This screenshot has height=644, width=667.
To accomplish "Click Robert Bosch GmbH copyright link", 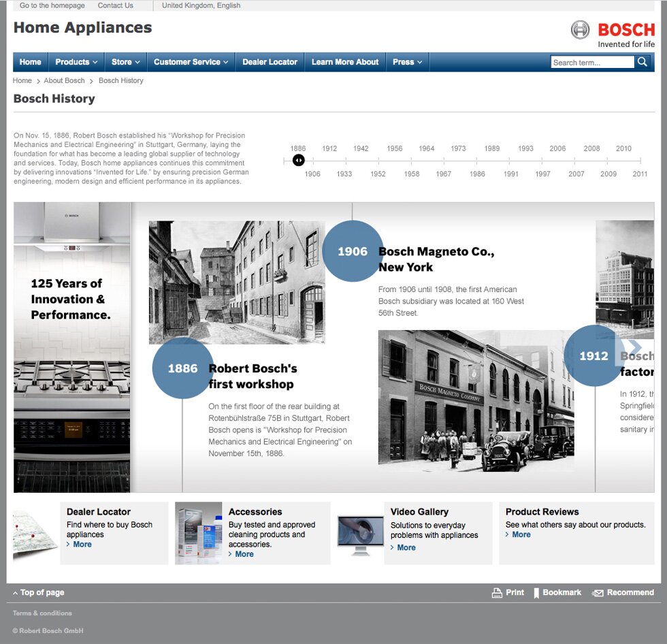I will tap(48, 631).
